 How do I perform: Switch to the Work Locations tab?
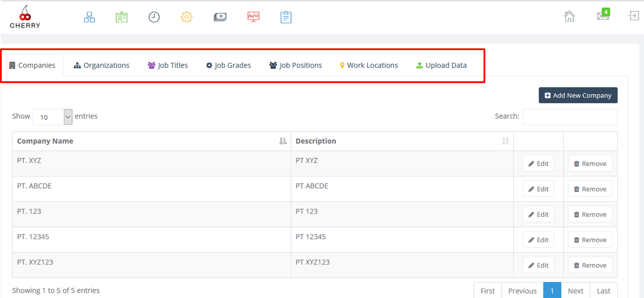tap(368, 65)
